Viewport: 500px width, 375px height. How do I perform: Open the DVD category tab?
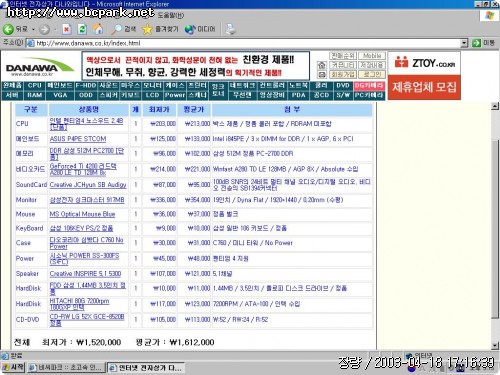(343, 86)
